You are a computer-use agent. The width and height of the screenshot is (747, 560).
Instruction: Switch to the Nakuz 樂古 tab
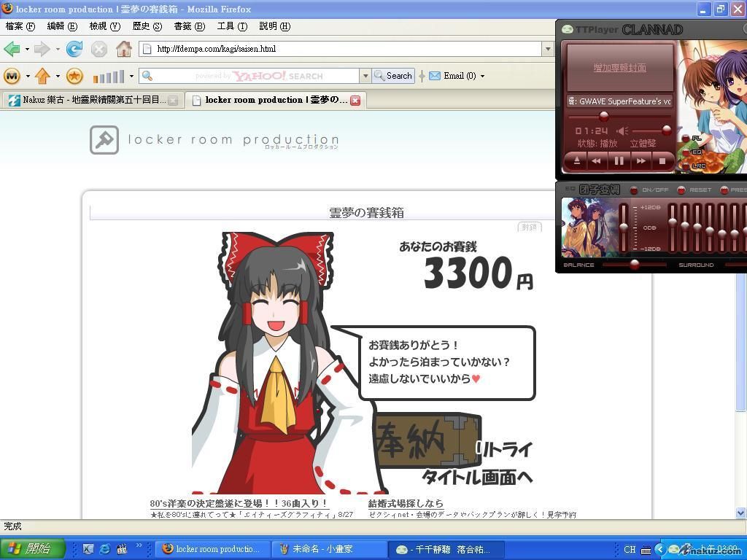point(93,100)
